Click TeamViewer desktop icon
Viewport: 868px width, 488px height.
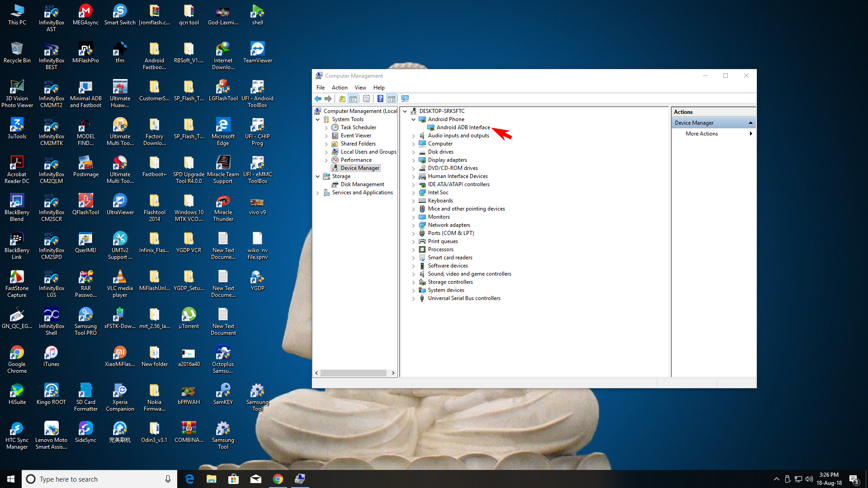tap(258, 52)
